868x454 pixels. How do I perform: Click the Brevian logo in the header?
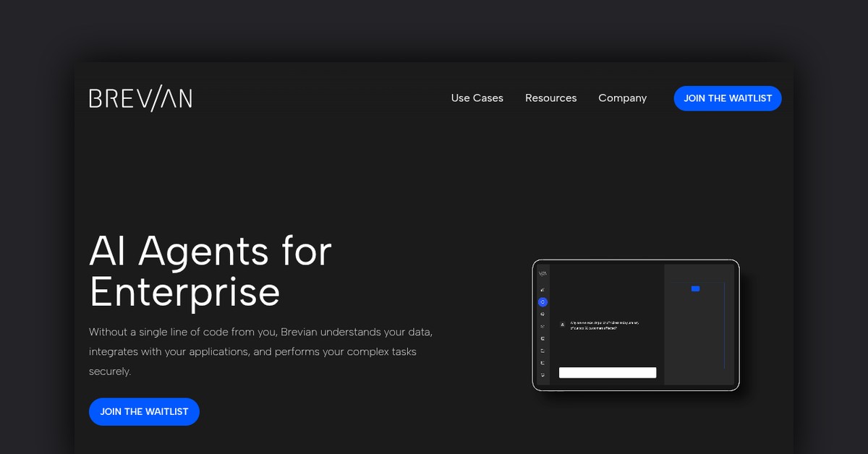pos(140,98)
